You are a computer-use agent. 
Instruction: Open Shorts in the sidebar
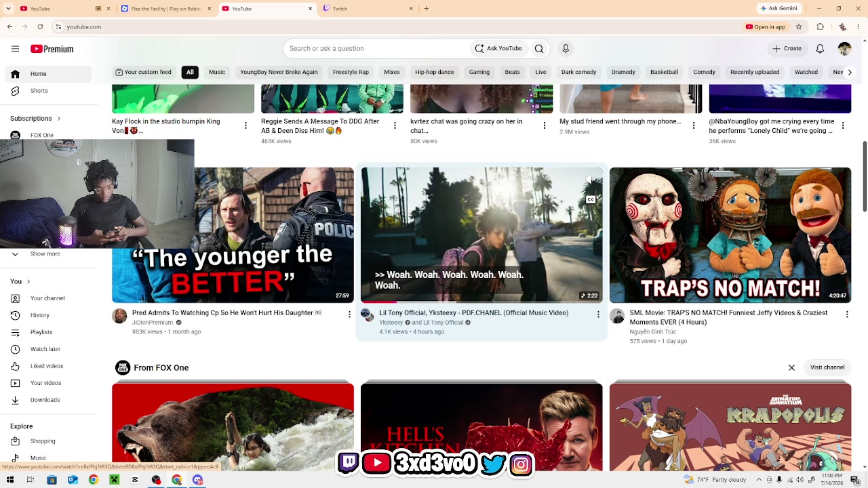48,91
